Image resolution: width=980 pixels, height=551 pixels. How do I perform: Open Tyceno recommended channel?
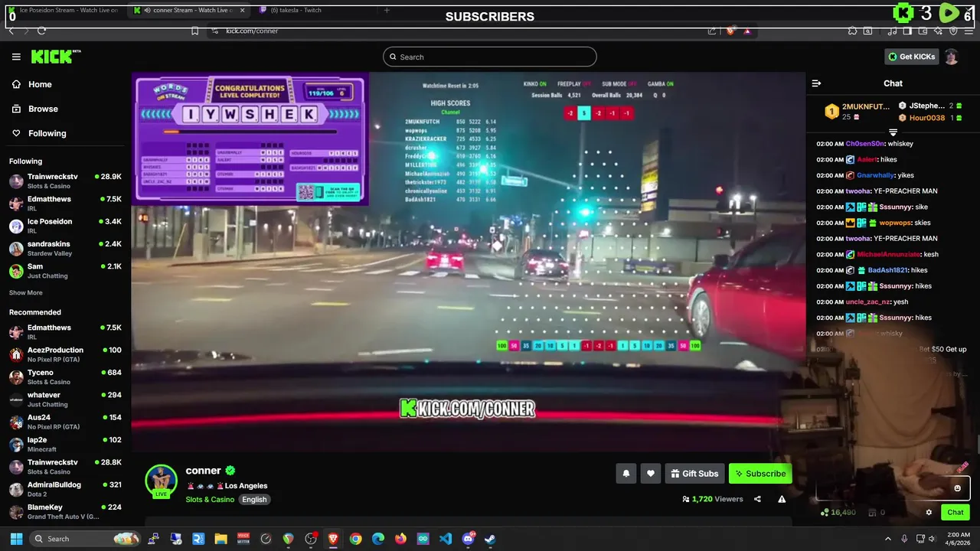[x=65, y=377]
